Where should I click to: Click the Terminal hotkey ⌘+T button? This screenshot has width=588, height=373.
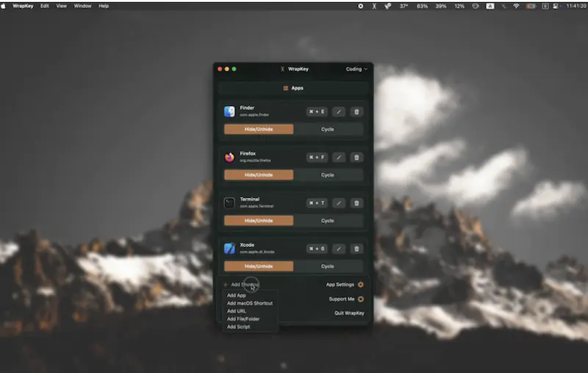point(317,203)
